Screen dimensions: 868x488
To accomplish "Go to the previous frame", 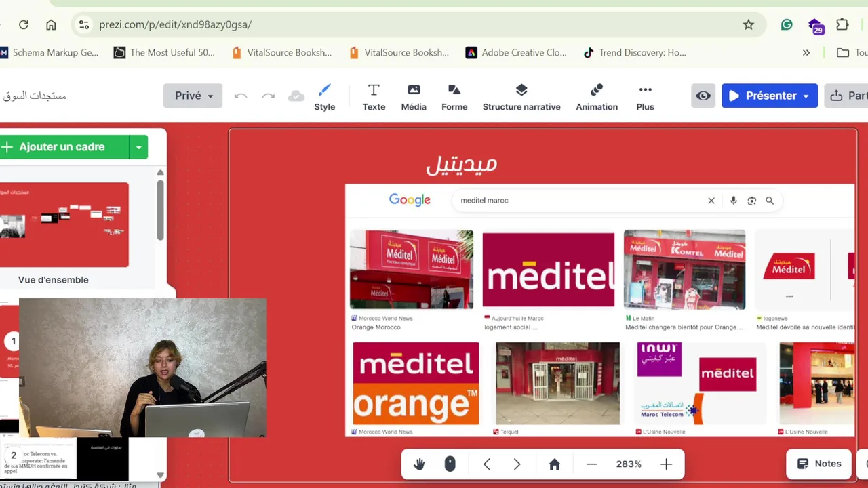I will pyautogui.click(x=487, y=464).
